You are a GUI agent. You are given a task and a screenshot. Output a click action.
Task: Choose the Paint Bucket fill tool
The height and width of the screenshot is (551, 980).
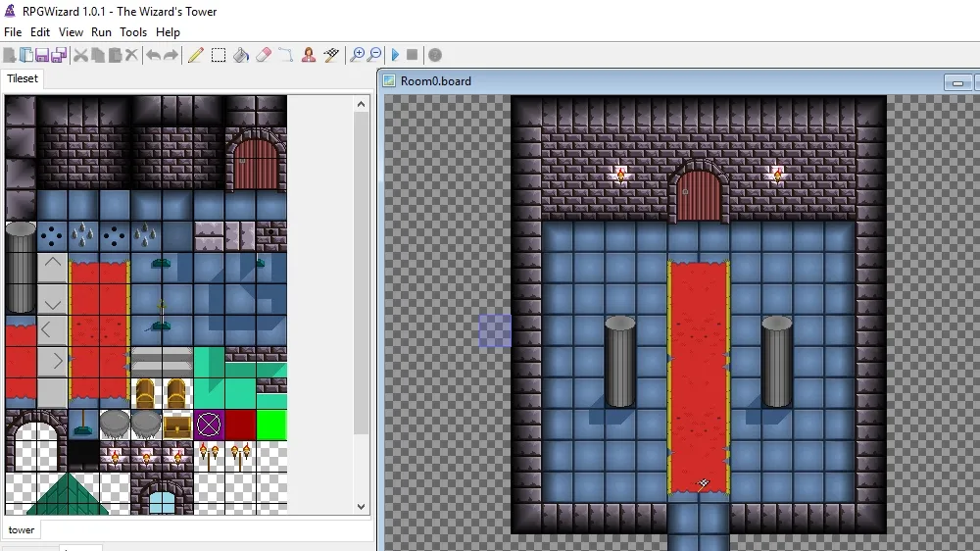(241, 55)
